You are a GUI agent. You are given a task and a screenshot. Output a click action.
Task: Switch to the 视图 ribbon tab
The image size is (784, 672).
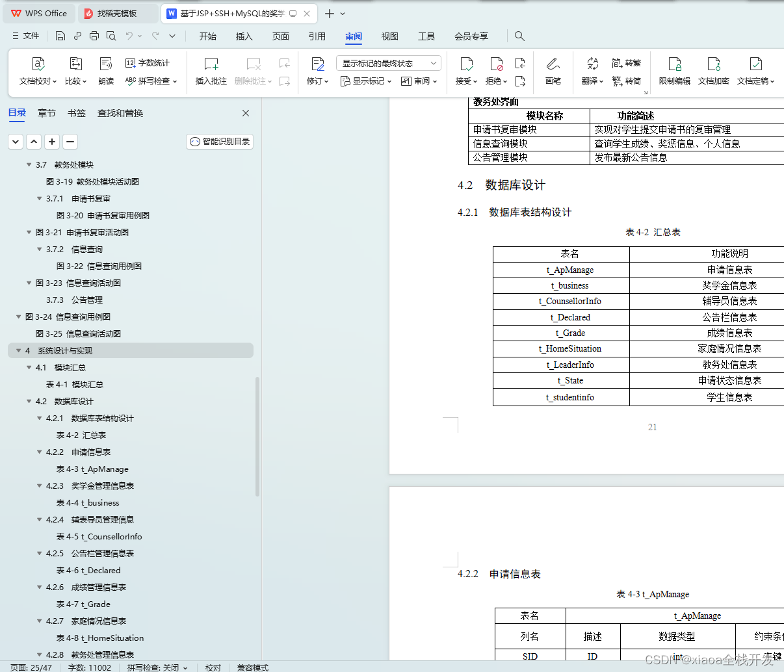(x=389, y=36)
